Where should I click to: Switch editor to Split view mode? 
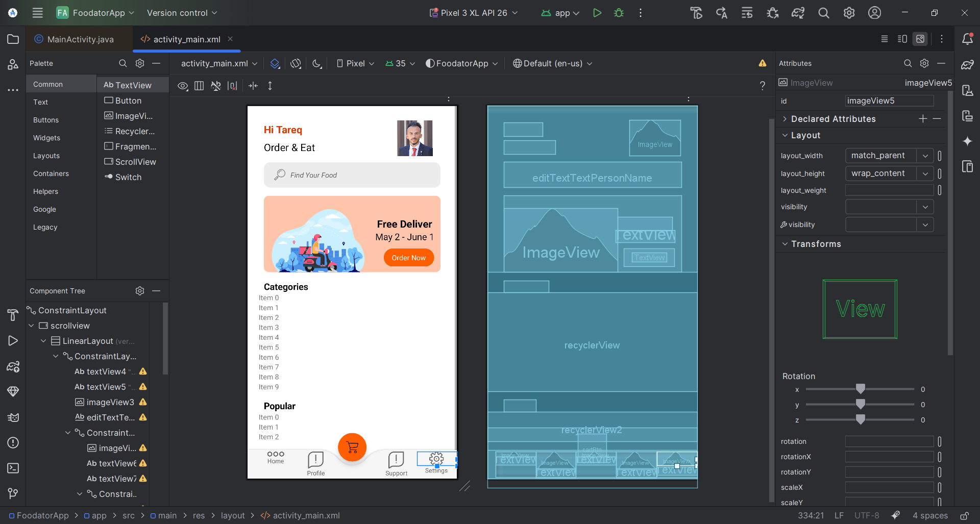click(902, 39)
